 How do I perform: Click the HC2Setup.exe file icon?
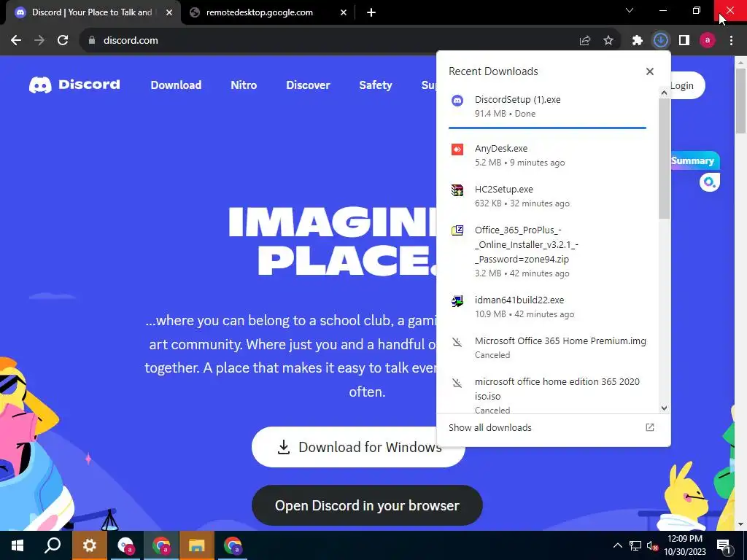[x=457, y=190]
